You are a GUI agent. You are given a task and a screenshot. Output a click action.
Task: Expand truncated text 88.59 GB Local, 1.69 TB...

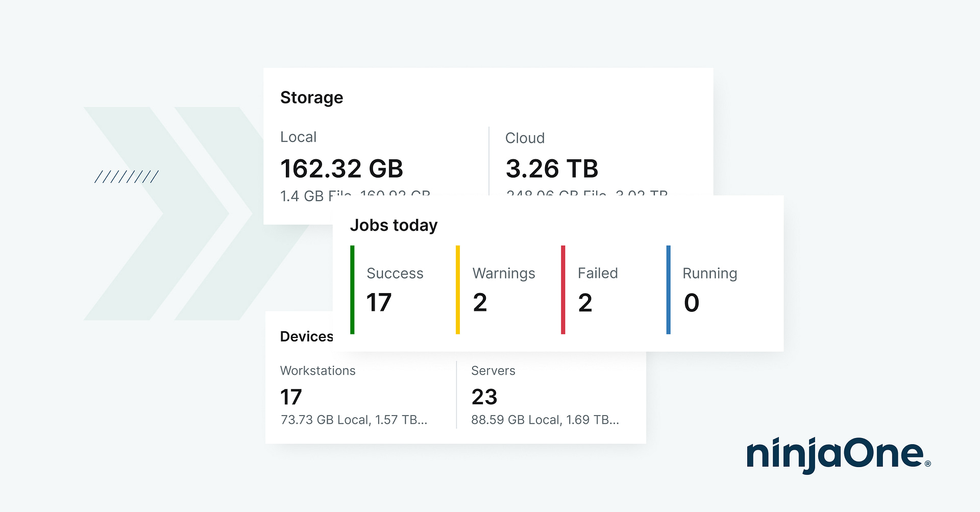[x=545, y=420]
